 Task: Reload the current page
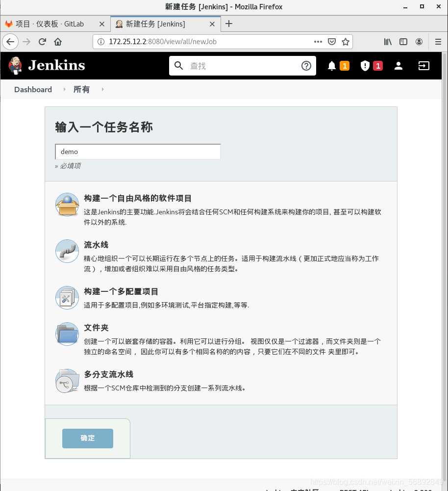[42, 42]
